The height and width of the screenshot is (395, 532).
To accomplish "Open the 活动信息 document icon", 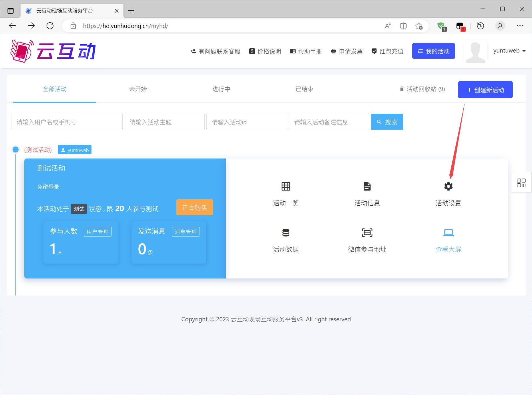I will pyautogui.click(x=367, y=187).
